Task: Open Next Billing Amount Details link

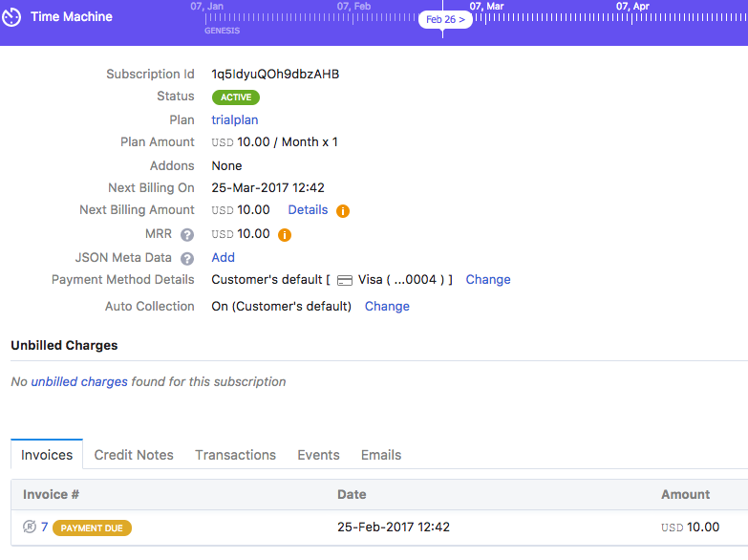Action: point(308,210)
